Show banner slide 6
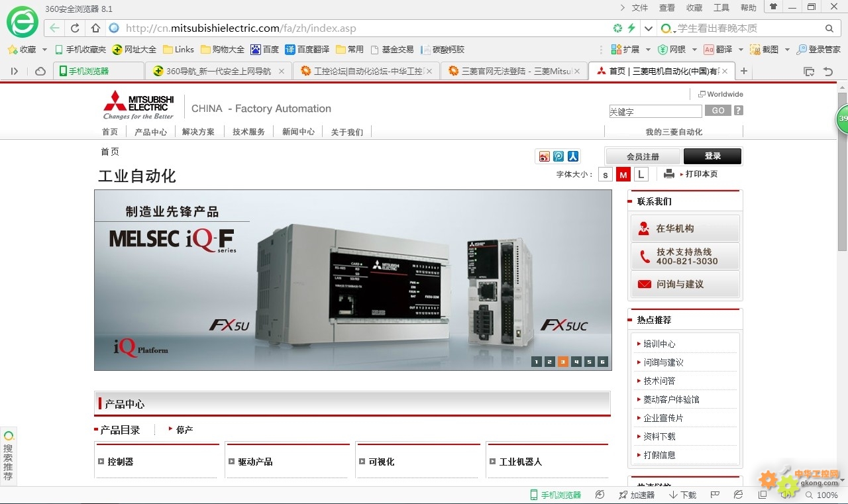Image resolution: width=848 pixels, height=504 pixels. pyautogui.click(x=603, y=362)
